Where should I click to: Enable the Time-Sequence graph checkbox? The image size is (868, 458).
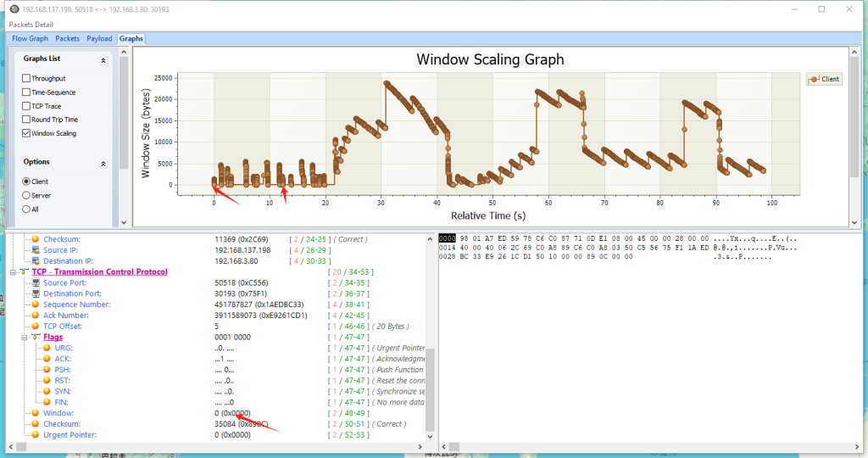point(26,92)
